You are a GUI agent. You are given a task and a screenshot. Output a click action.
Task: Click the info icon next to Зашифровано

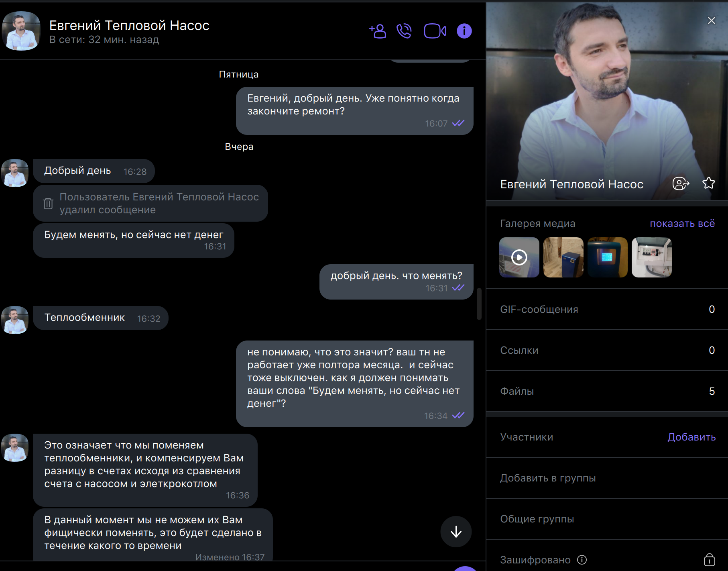(x=582, y=560)
